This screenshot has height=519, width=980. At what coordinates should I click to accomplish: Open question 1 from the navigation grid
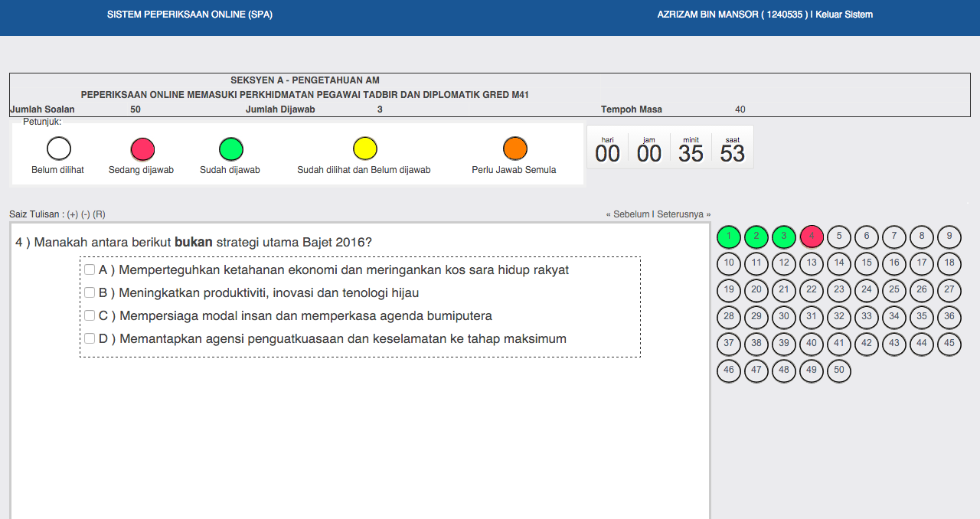(x=728, y=237)
